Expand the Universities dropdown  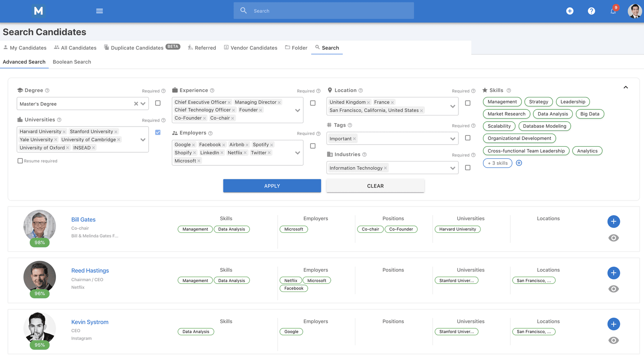click(143, 140)
